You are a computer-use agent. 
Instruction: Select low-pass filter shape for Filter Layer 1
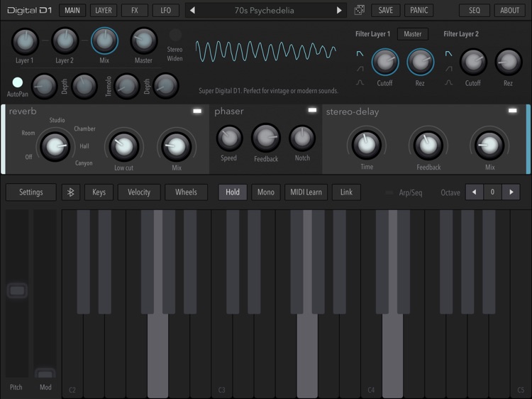coord(360,53)
